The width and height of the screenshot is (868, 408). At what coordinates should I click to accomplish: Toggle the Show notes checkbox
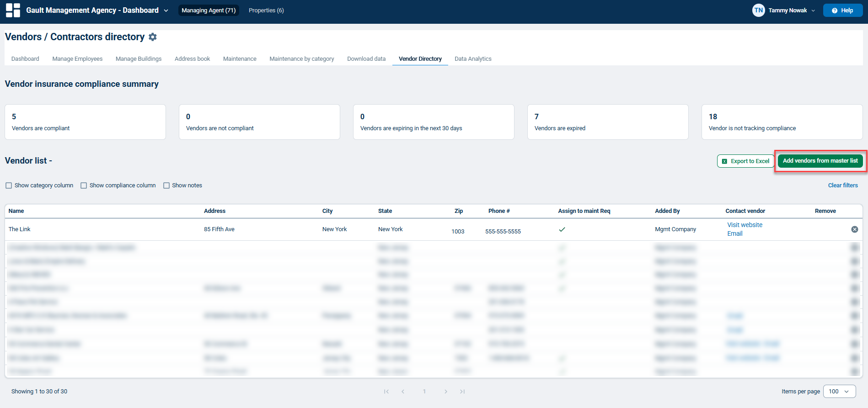pos(166,185)
